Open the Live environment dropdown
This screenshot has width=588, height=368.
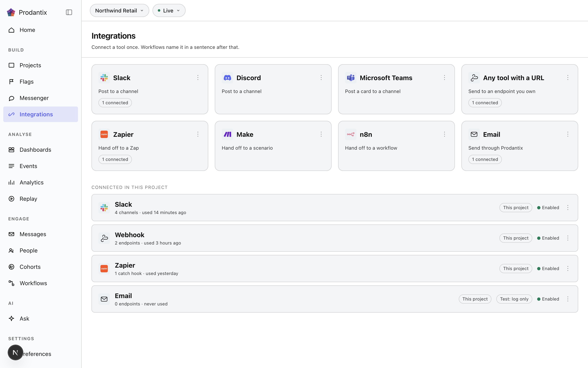[x=169, y=10]
